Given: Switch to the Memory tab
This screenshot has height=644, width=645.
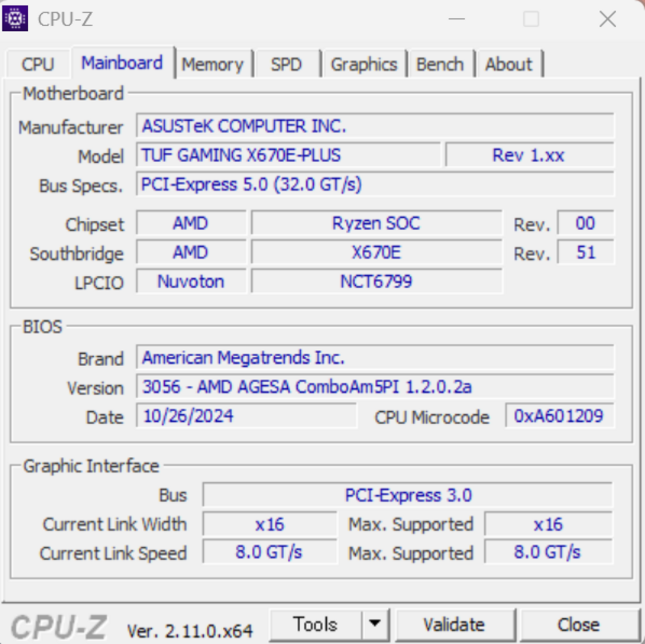Looking at the screenshot, I should (x=213, y=64).
